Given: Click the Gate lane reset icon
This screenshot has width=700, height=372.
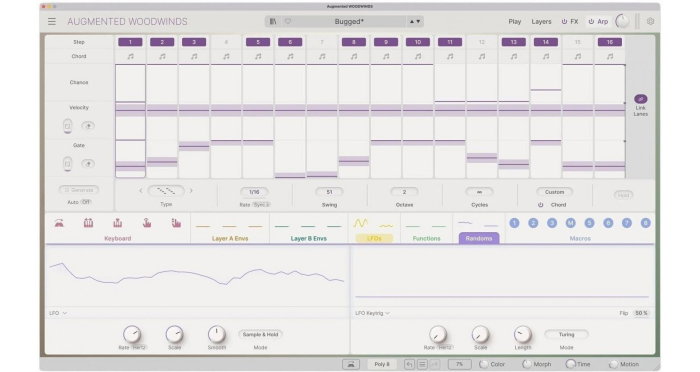Looking at the screenshot, I should point(67,164).
